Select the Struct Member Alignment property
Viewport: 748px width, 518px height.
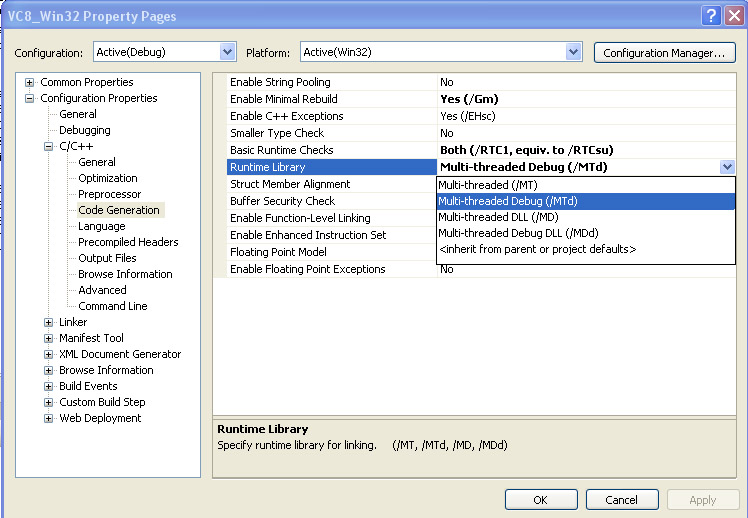(332, 184)
